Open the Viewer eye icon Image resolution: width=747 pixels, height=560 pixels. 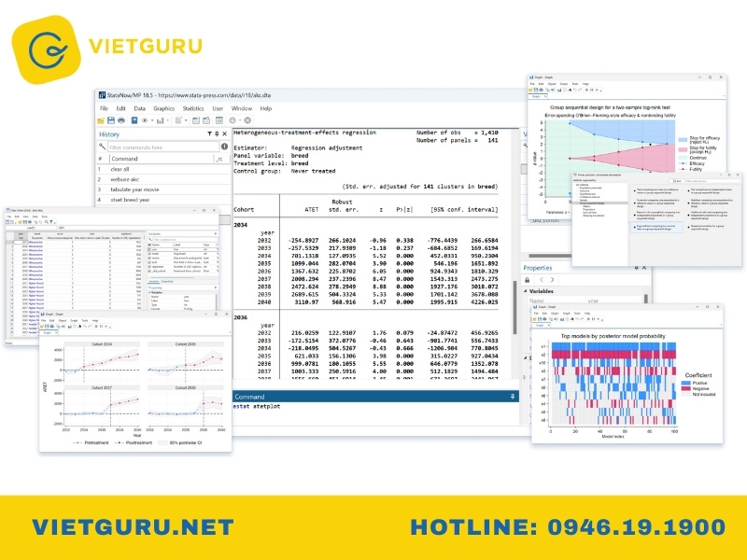pos(145,120)
